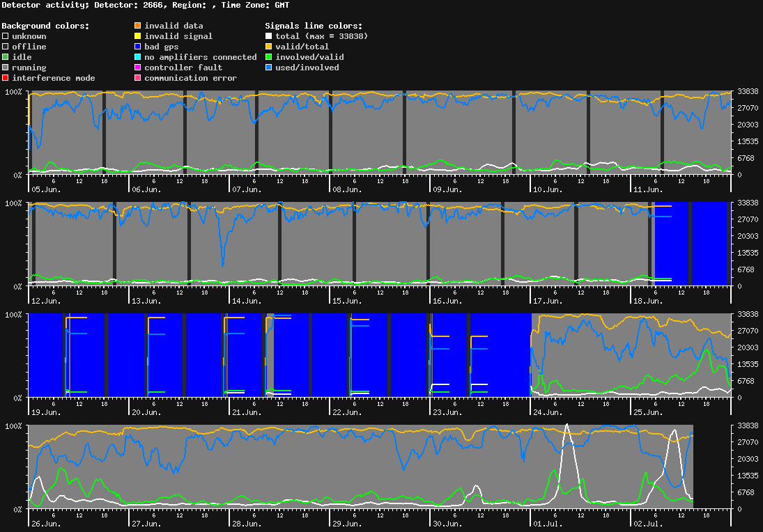Click the gray running color swatch
Viewport: 763px width, 532px height.
click(6, 68)
